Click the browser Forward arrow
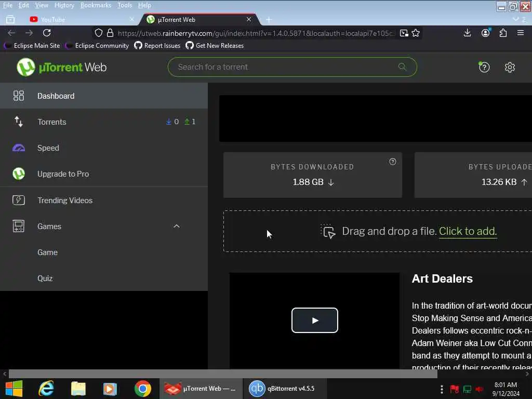The width and height of the screenshot is (532, 399). 29,33
